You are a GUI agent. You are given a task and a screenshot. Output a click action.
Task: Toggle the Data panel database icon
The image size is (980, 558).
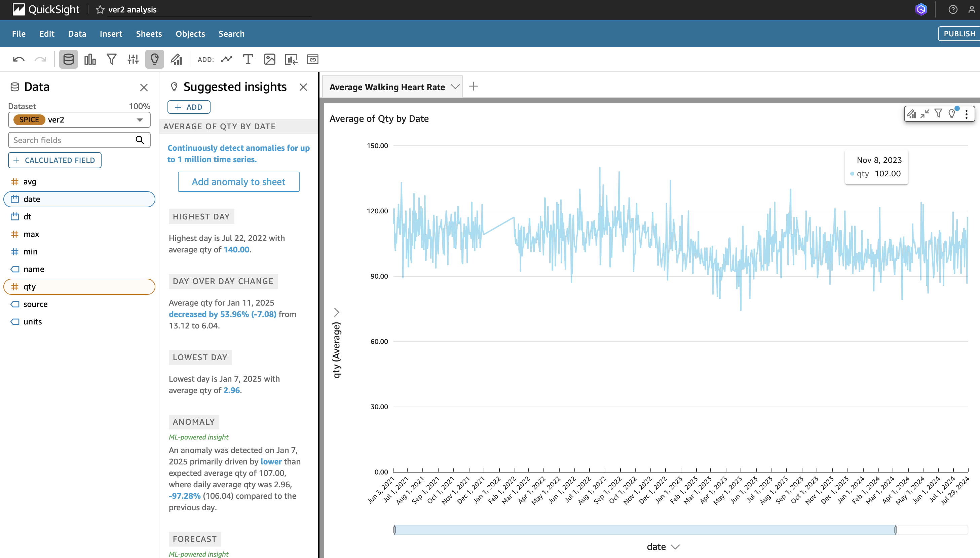coord(68,60)
